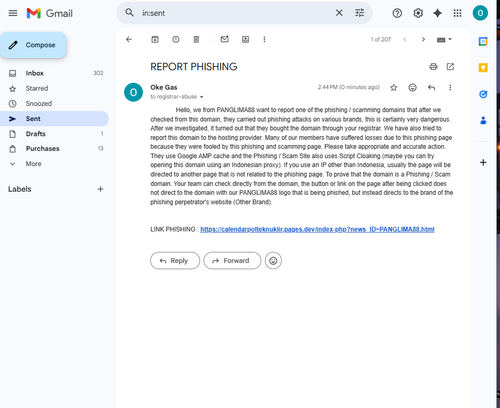Open the Contacts side panel
The image size is (500, 408).
pos(483,120)
